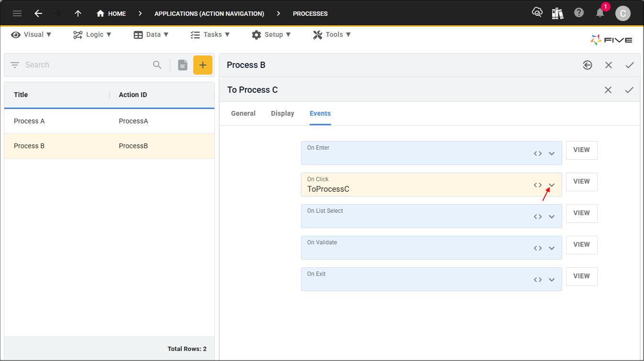The height and width of the screenshot is (361, 644).
Task: Save Process B with the checkmark
Action: [630, 65]
